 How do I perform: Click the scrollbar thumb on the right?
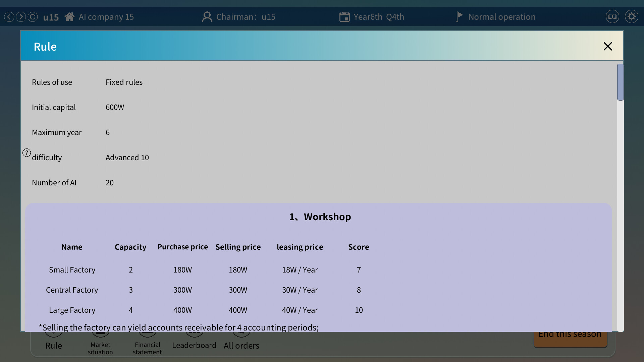(x=620, y=82)
